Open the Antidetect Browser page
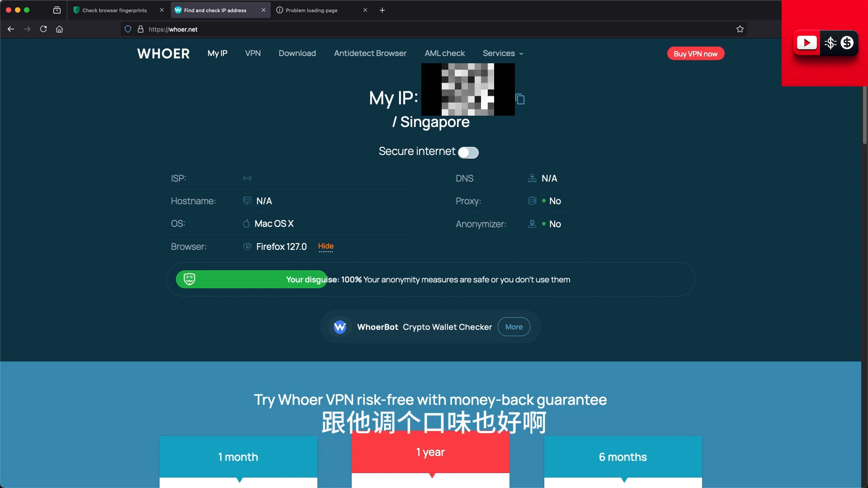Image resolution: width=868 pixels, height=488 pixels. (x=370, y=53)
